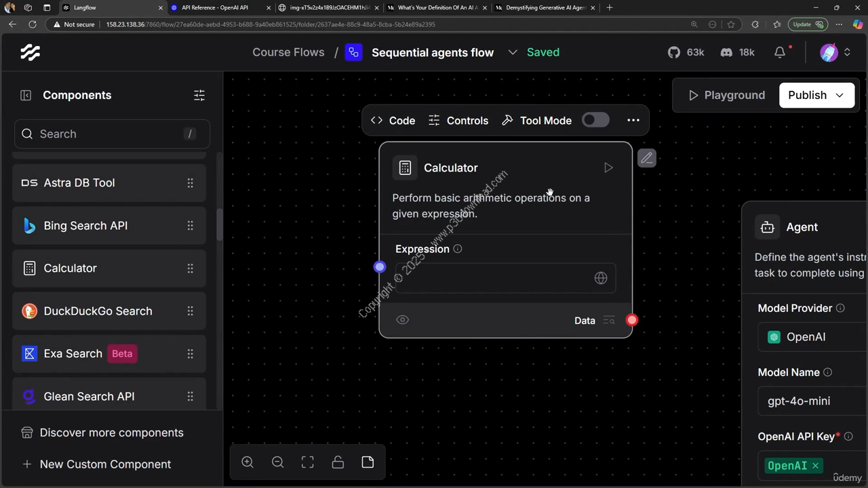Viewport: 868px width, 488px height.
Task: Grab the Astra DB Tool drag handle
Action: pyautogui.click(x=191, y=183)
